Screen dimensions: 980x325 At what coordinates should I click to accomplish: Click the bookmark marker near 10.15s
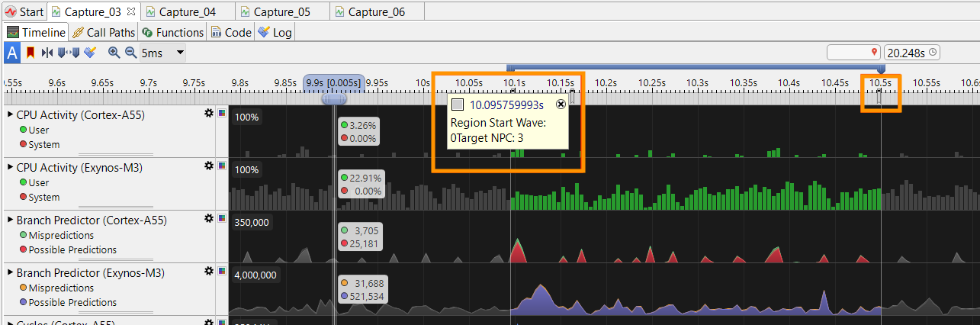(572, 96)
